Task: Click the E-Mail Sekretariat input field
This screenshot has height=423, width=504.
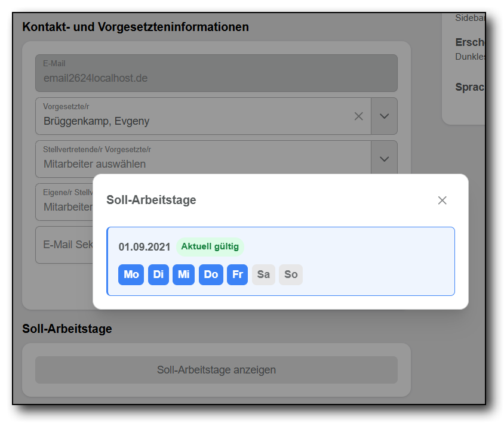Action: pos(64,245)
